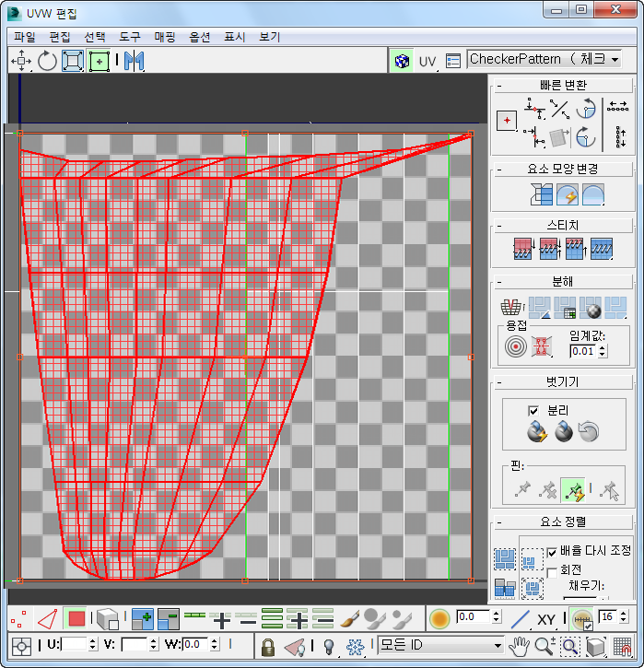
Task: Activate the Freeform mode tool
Action: click(100, 61)
